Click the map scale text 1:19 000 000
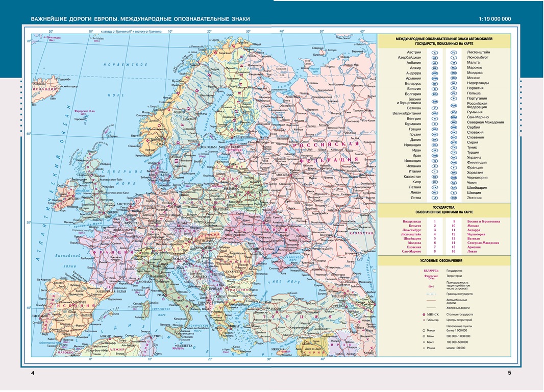The height and width of the screenshot is (392, 544). 494,19
